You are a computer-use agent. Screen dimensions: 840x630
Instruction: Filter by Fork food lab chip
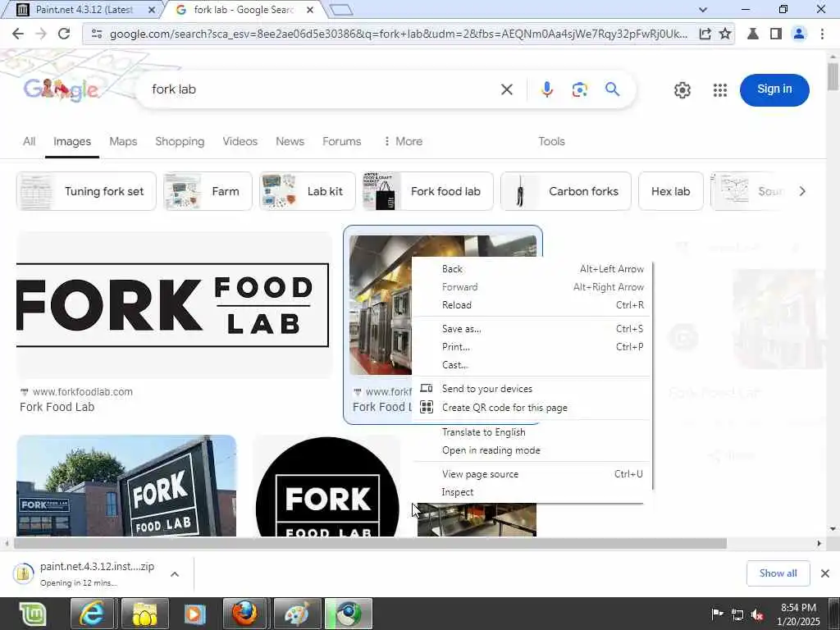(427, 191)
